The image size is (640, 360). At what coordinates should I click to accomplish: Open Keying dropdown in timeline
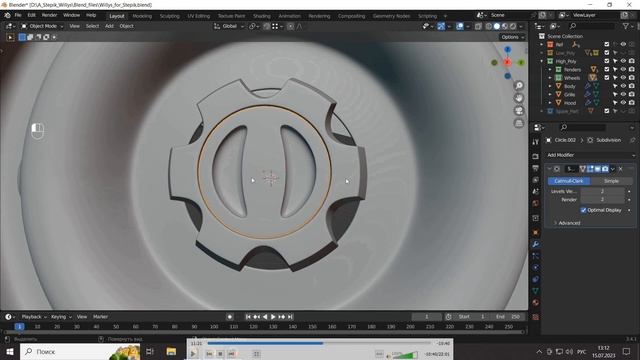tap(61, 317)
